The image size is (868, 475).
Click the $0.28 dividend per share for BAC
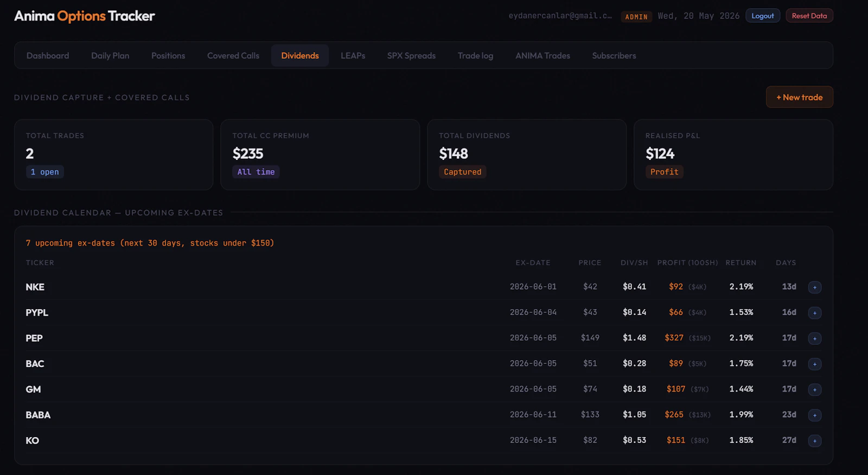pyautogui.click(x=635, y=363)
